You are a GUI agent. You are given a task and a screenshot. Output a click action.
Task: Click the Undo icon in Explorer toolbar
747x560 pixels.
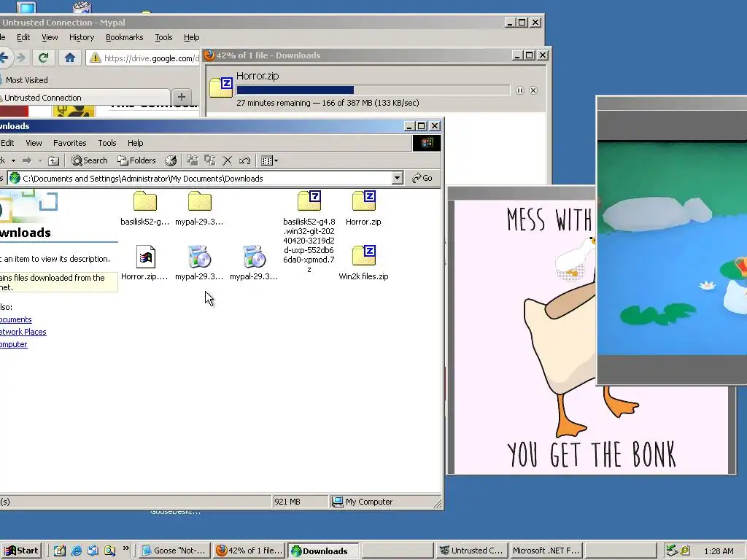tap(245, 160)
